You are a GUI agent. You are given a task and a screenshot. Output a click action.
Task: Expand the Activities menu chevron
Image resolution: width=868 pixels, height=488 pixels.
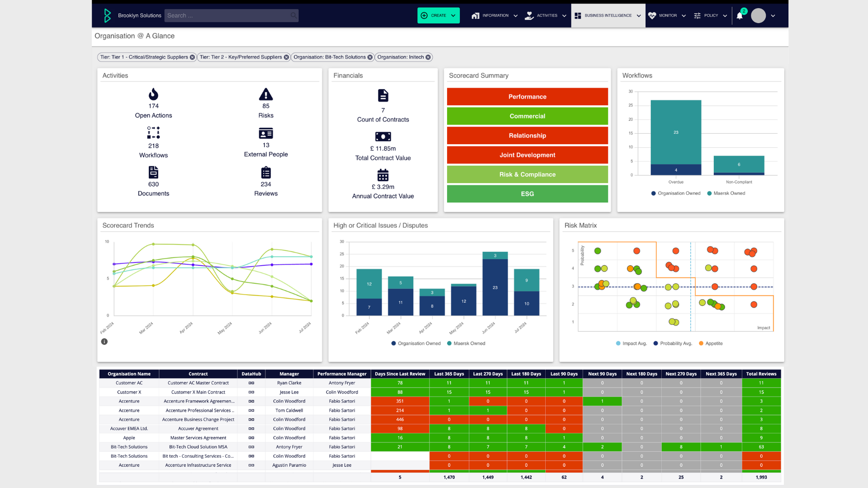pos(564,16)
